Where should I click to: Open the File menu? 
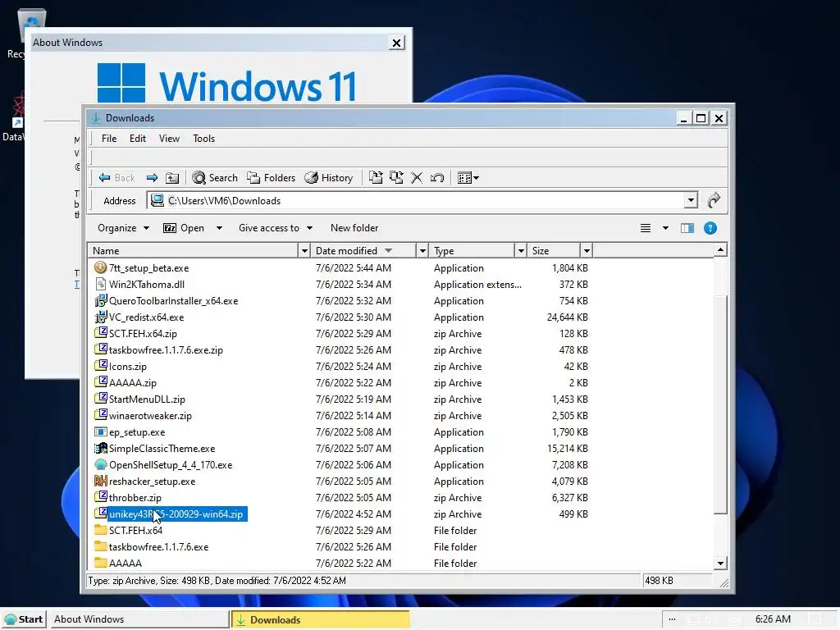point(109,138)
